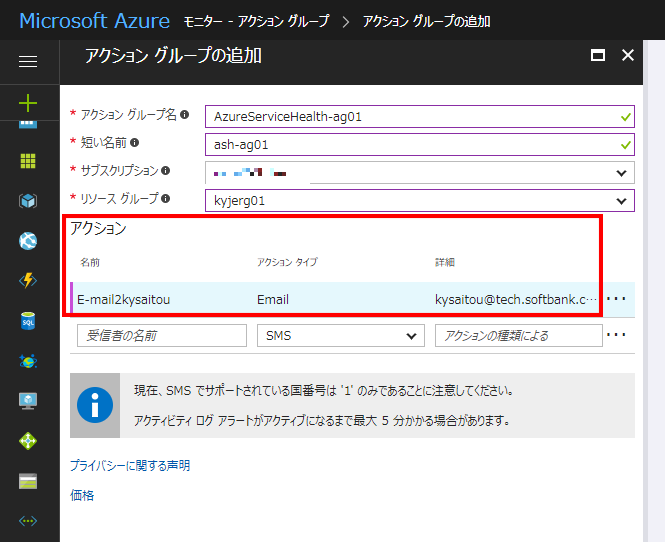The height and width of the screenshot is (542, 665).
Task: Open Virtual machines monitor icon
Action: coord(28,401)
